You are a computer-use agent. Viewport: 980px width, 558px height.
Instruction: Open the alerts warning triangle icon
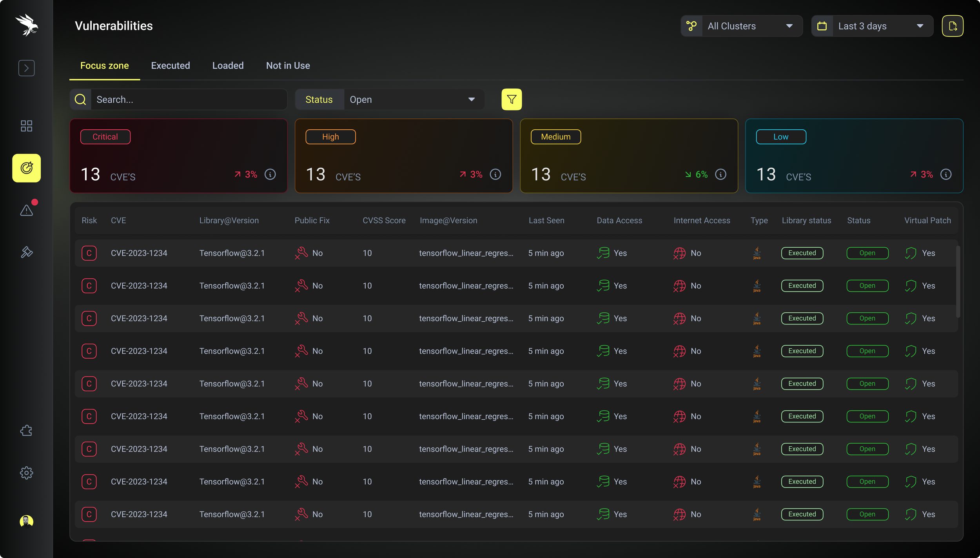(x=26, y=210)
